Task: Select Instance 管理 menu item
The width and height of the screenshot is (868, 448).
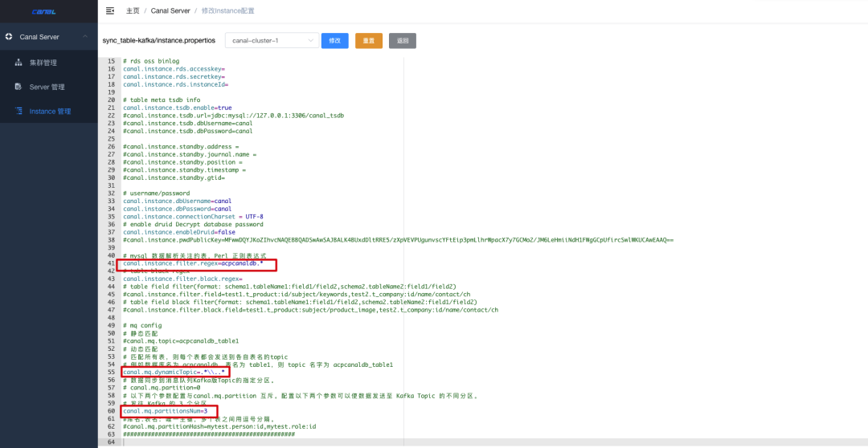Action: [x=49, y=111]
